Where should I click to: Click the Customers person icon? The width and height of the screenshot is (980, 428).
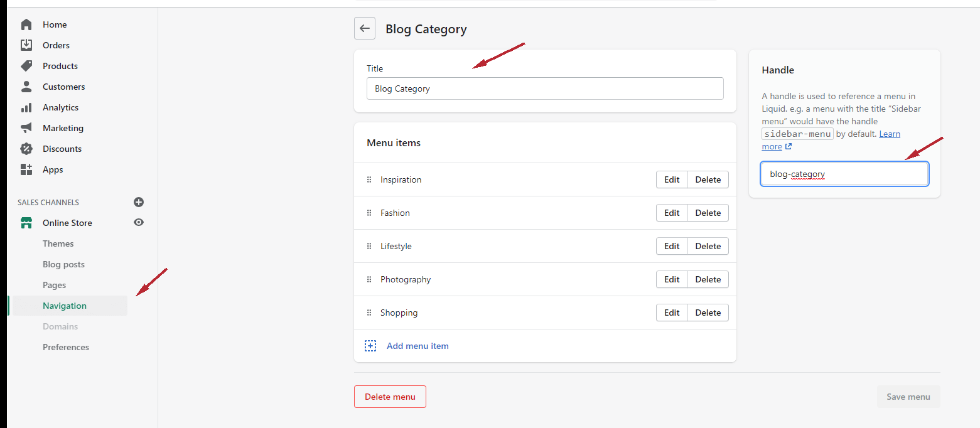26,87
